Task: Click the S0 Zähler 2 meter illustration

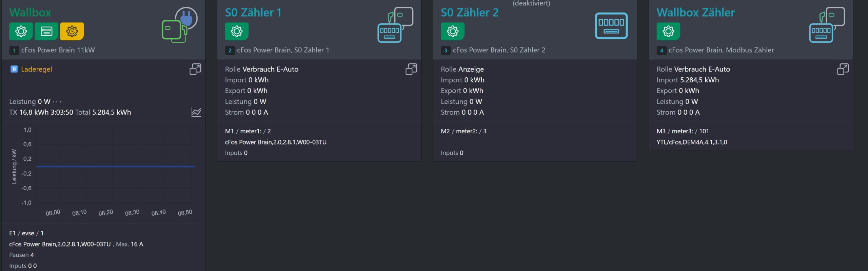Action: (x=611, y=26)
